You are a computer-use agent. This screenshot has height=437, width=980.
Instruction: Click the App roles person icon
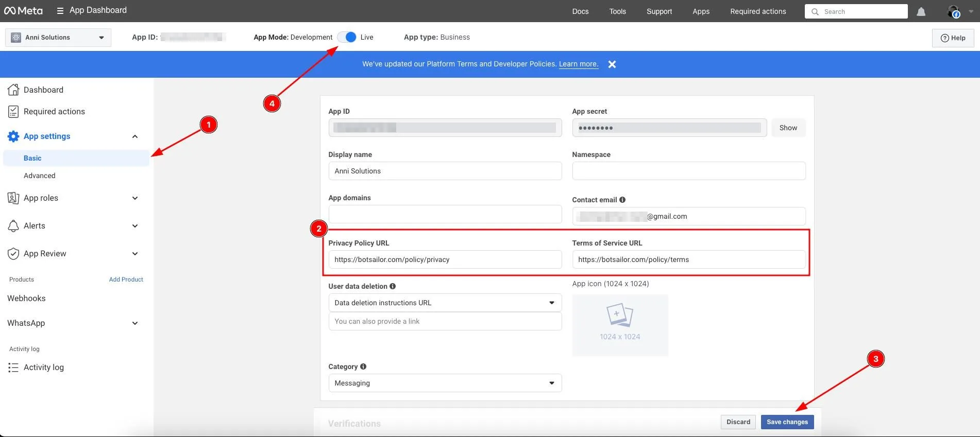13,198
